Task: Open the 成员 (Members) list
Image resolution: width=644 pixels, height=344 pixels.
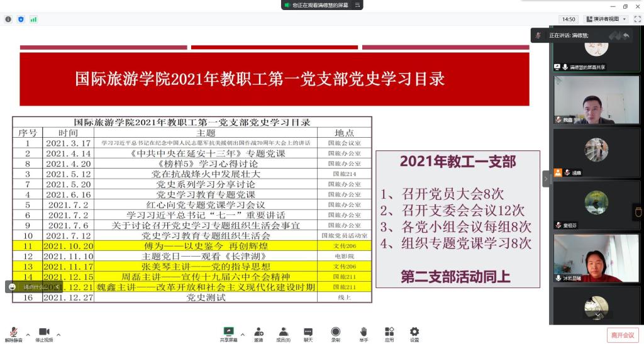Action: point(283,334)
